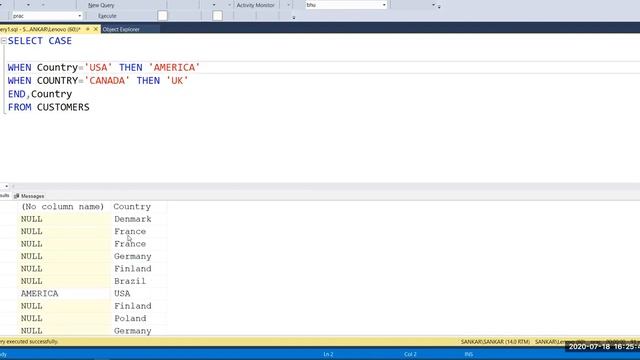Run the query with the Execute button
The width and height of the screenshot is (640, 360).
(x=107, y=16)
